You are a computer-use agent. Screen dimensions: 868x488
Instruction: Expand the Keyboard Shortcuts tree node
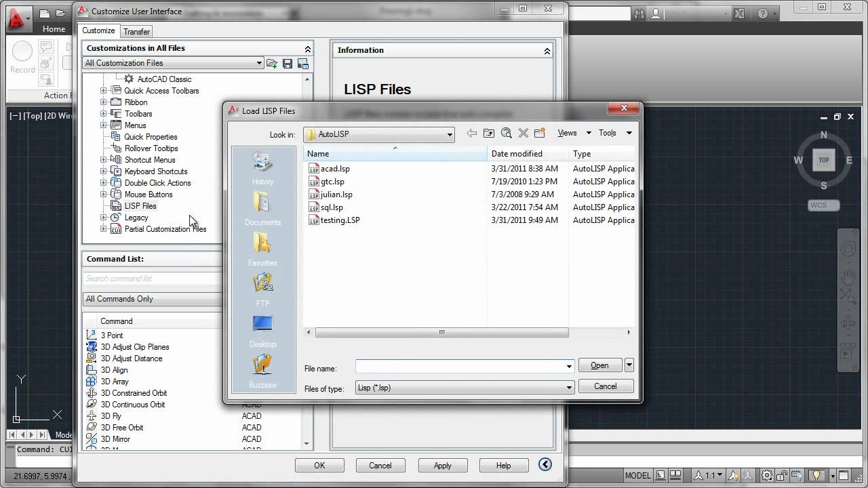[104, 171]
